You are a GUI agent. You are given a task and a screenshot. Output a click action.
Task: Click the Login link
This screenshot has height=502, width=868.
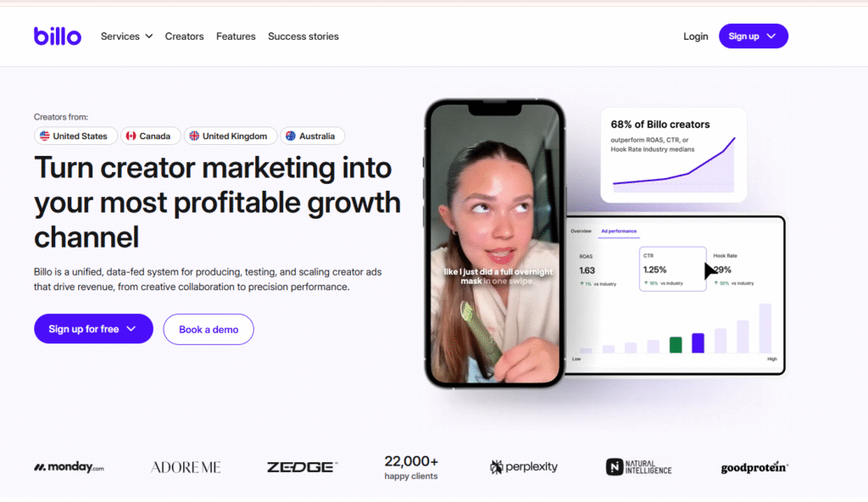[695, 36]
